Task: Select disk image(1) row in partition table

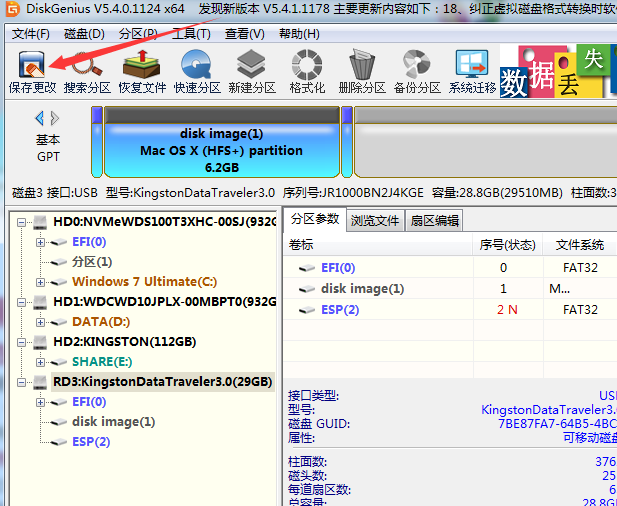Action: [450, 289]
